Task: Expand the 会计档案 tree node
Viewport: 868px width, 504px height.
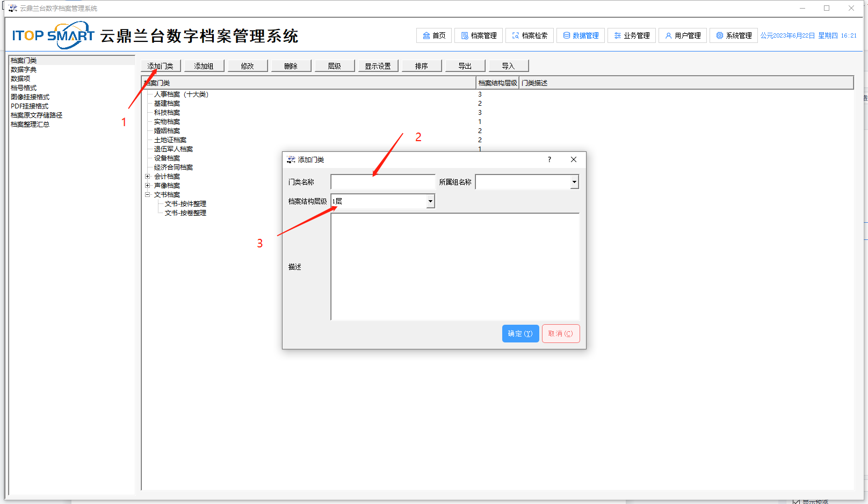Action: coord(148,176)
